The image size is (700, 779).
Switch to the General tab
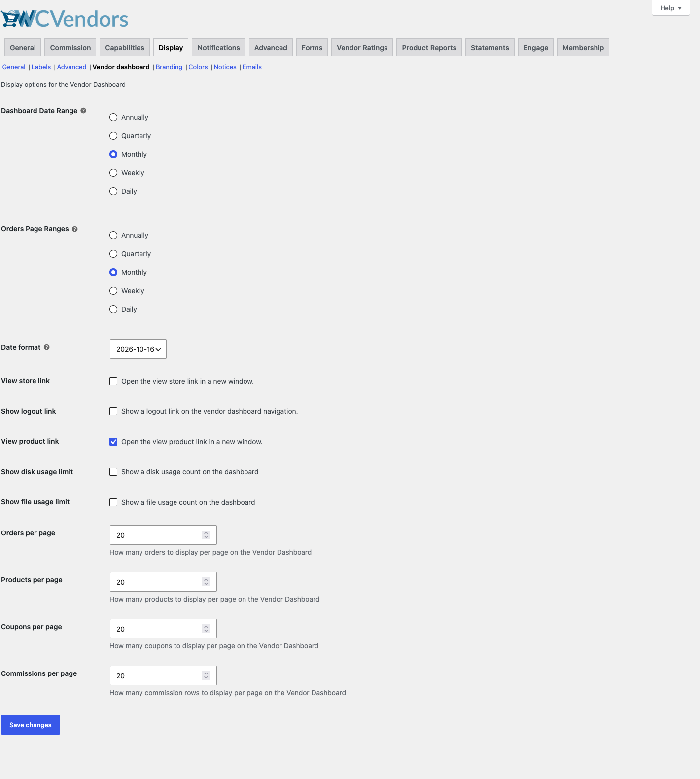(x=23, y=48)
